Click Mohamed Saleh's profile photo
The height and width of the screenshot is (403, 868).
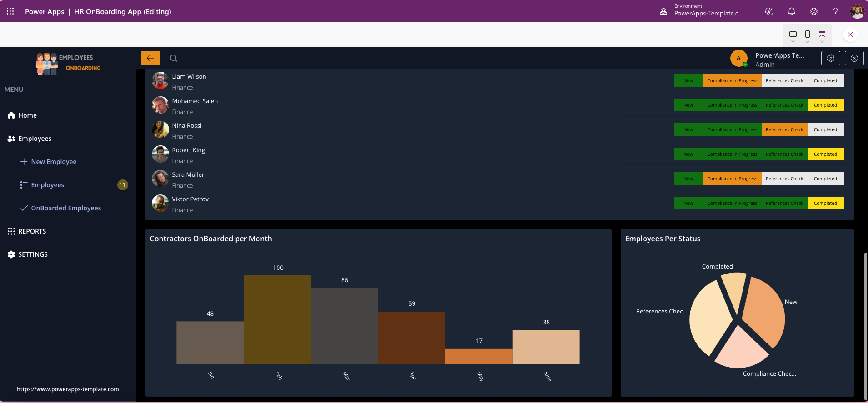160,105
